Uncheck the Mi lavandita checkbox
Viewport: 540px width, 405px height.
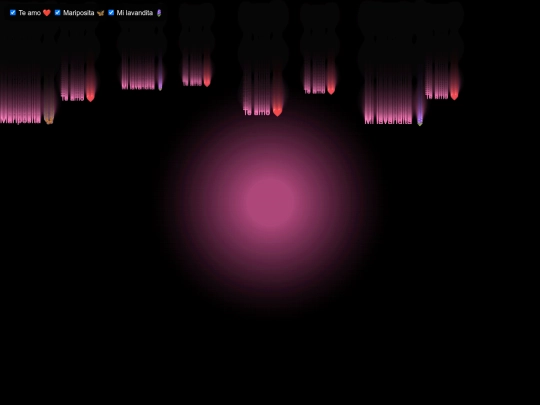pos(111,13)
